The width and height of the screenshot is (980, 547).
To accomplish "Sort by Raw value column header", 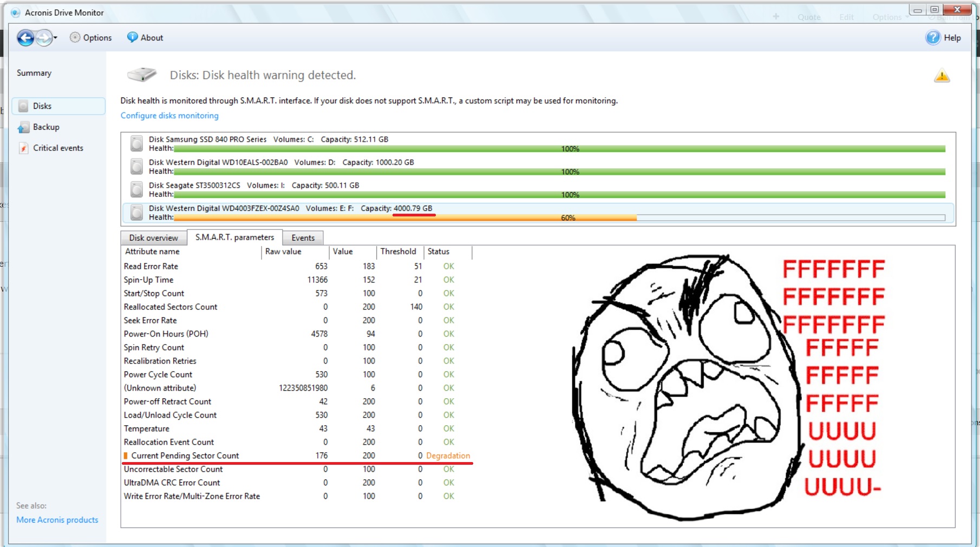I will (295, 252).
